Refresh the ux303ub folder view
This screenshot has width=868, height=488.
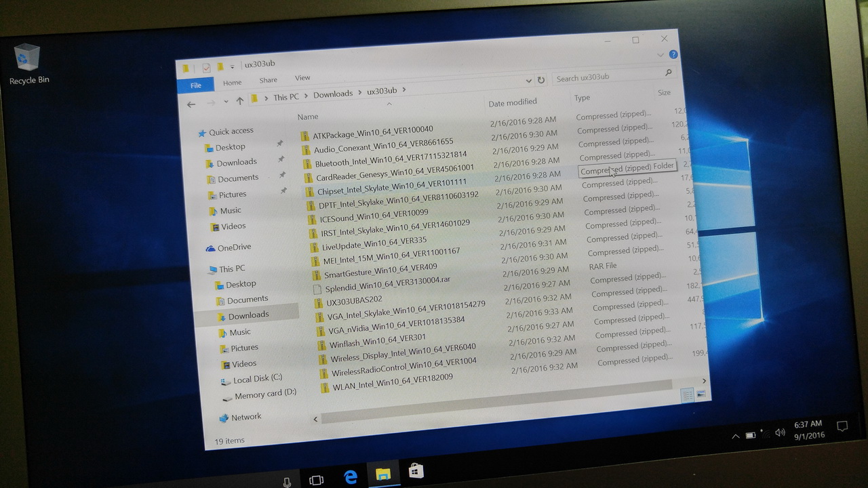click(x=540, y=80)
